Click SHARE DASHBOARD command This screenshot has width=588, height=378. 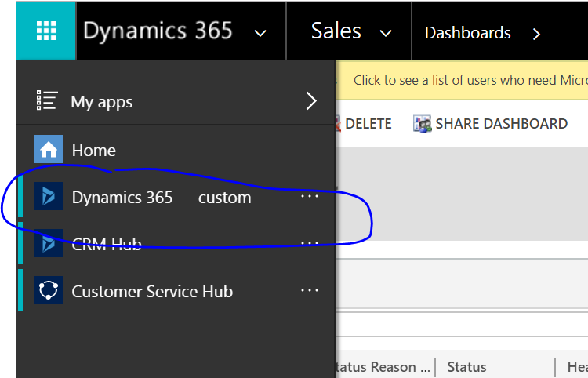click(502, 124)
